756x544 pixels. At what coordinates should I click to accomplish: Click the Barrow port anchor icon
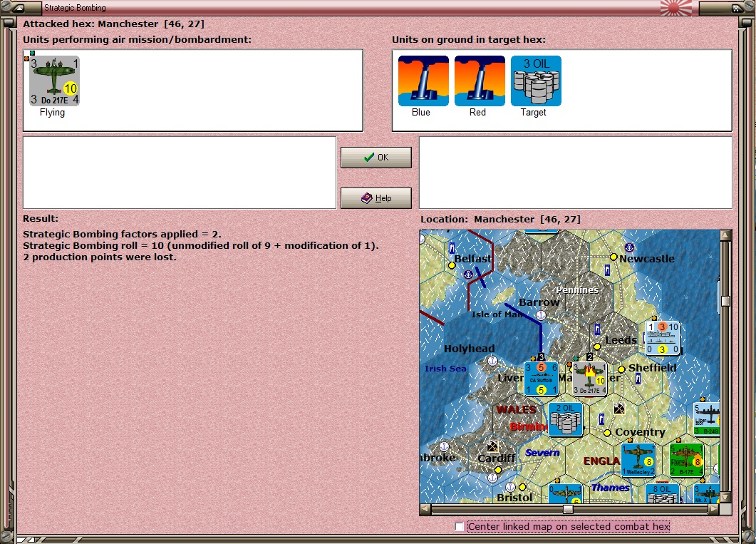[541, 315]
